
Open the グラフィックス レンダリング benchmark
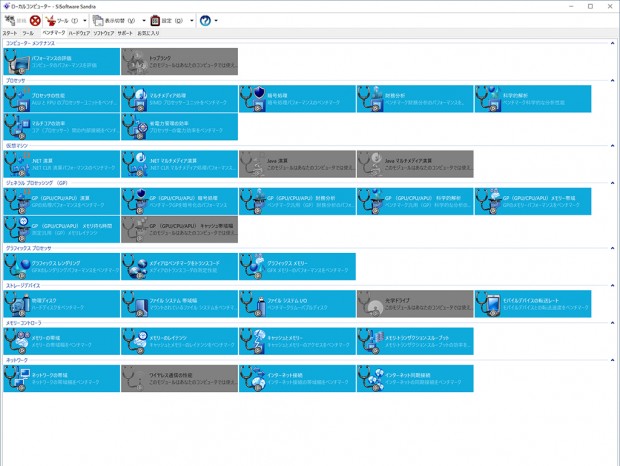61,267
